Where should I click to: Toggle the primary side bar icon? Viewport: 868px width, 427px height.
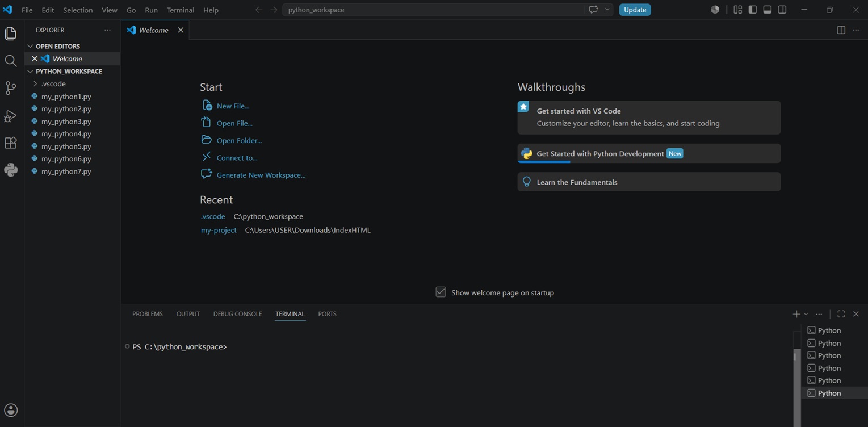752,10
